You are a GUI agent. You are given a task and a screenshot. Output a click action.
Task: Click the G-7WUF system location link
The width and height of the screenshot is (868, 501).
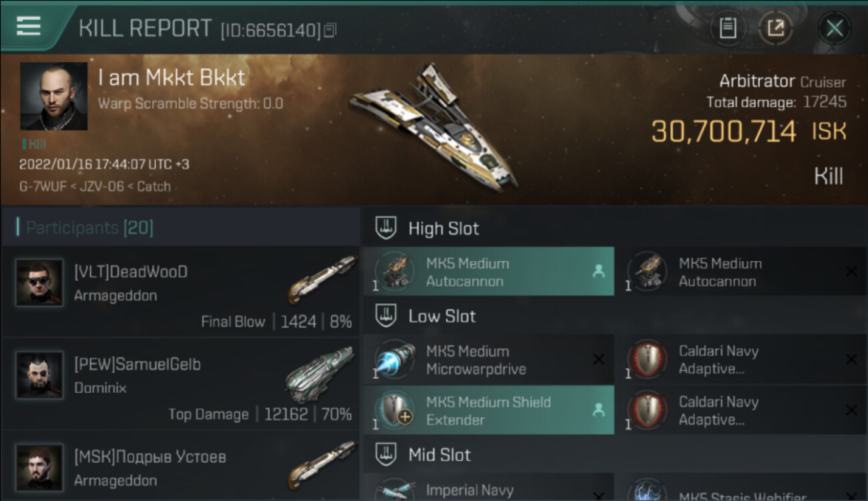pos(43,186)
